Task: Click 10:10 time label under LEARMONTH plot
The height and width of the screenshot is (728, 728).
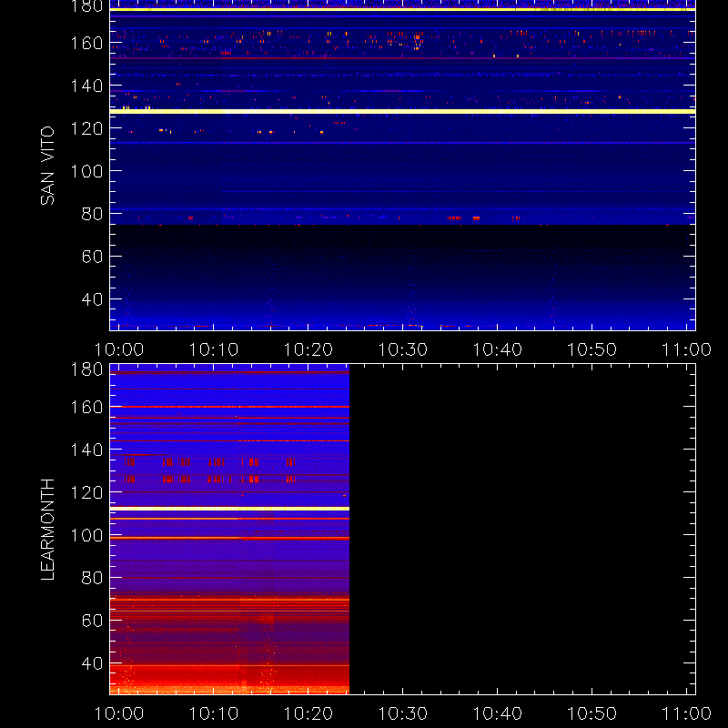Action: (x=214, y=713)
